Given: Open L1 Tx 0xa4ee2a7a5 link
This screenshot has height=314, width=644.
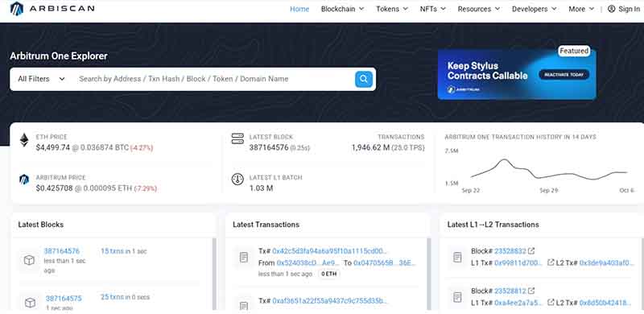Looking at the screenshot, I should (x=518, y=303).
